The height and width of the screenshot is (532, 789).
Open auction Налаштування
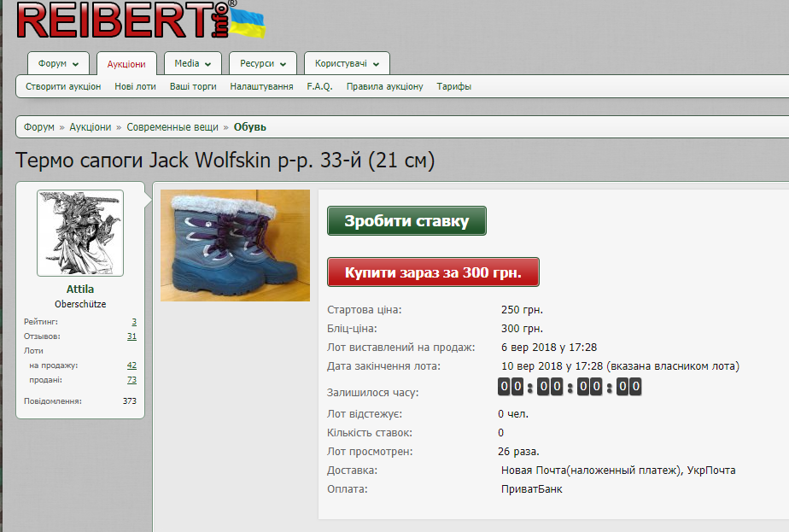click(x=261, y=86)
